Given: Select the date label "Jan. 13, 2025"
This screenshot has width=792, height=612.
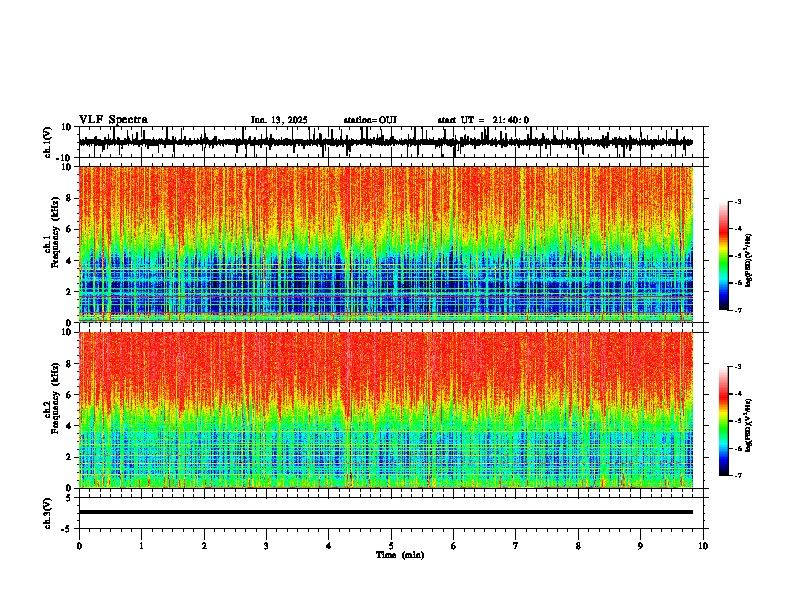Looking at the screenshot, I should point(279,120).
